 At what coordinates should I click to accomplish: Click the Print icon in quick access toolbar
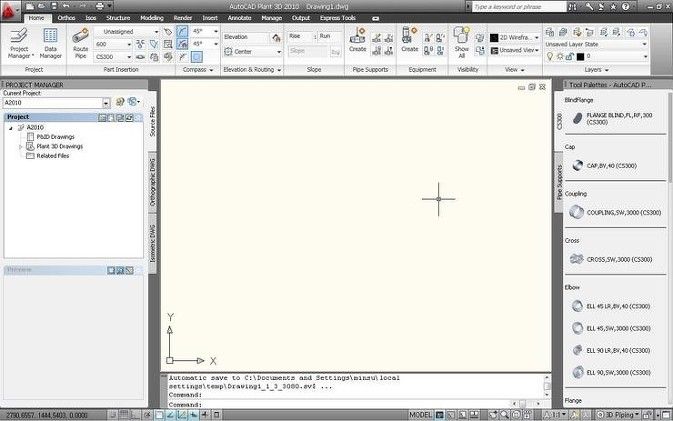[100, 6]
